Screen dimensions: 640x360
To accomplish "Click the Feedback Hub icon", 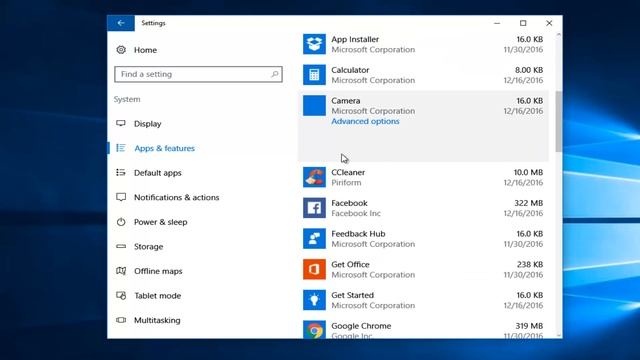I will click(x=314, y=238).
